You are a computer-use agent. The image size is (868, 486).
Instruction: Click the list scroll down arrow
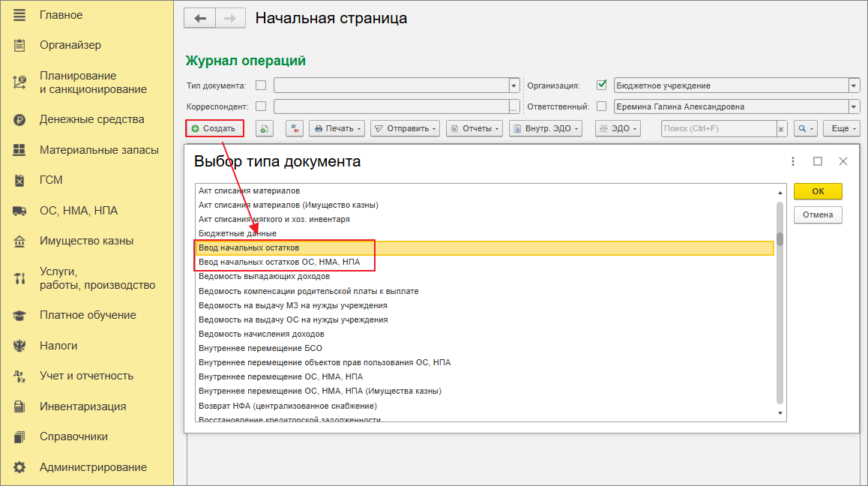[780, 413]
